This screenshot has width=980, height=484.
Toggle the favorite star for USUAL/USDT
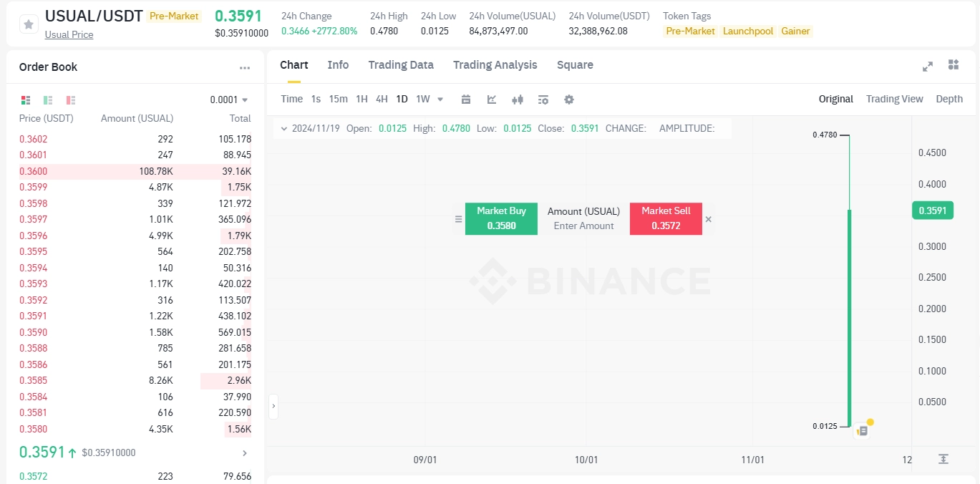coord(28,24)
